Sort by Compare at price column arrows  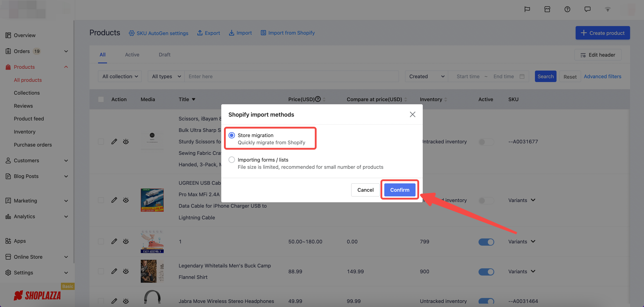coord(405,99)
